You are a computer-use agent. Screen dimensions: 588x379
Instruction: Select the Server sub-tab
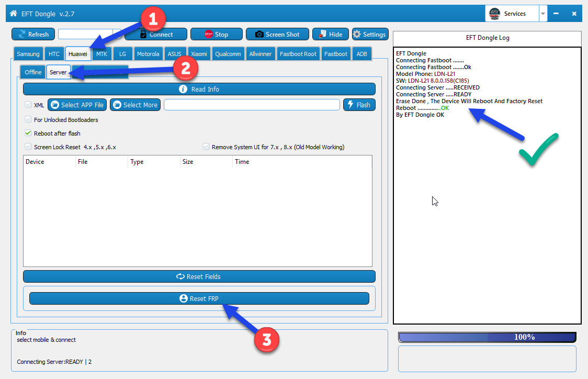tap(58, 72)
